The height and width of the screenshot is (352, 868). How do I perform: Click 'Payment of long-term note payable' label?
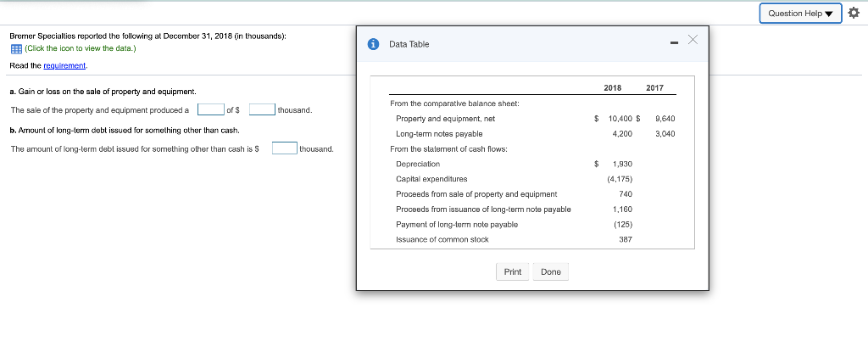click(x=457, y=225)
